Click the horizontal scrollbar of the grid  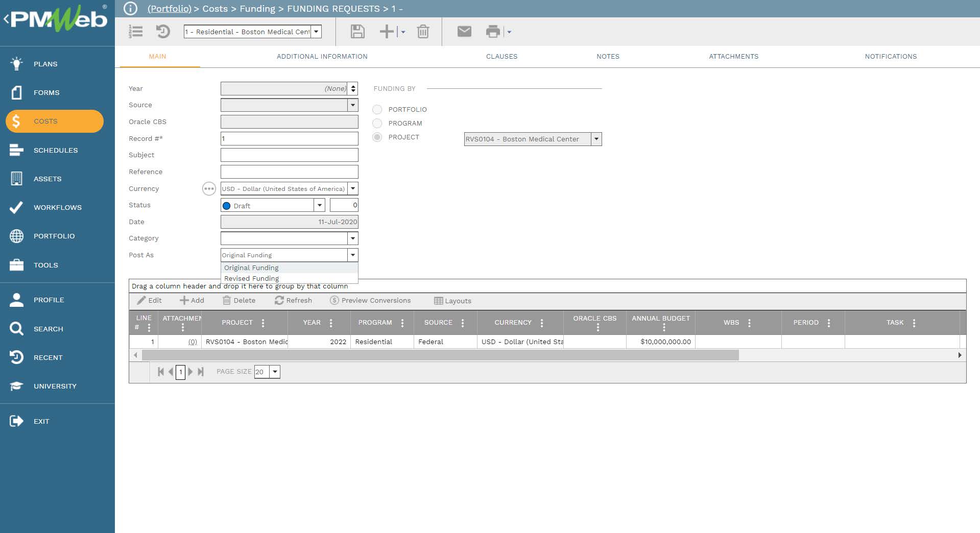click(x=440, y=355)
